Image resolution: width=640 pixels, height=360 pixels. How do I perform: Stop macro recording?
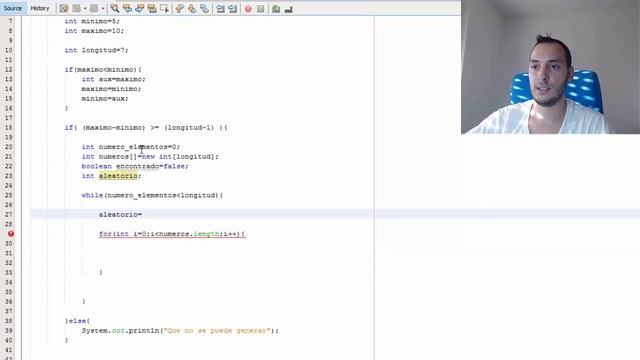pyautogui.click(x=260, y=9)
